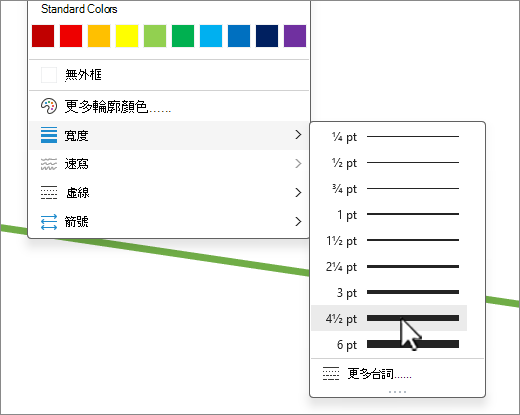Expand the 虛線 submenu arrow
520x415 pixels.
[298, 192]
